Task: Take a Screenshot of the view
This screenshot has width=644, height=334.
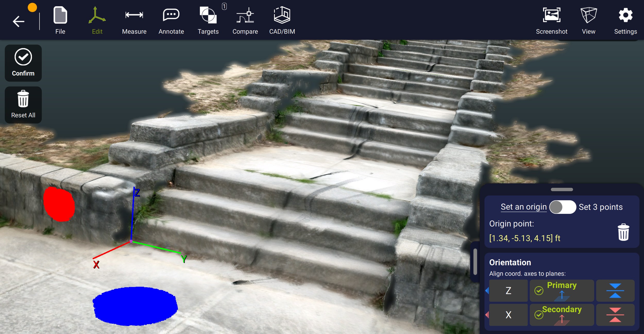Action: coord(552,20)
